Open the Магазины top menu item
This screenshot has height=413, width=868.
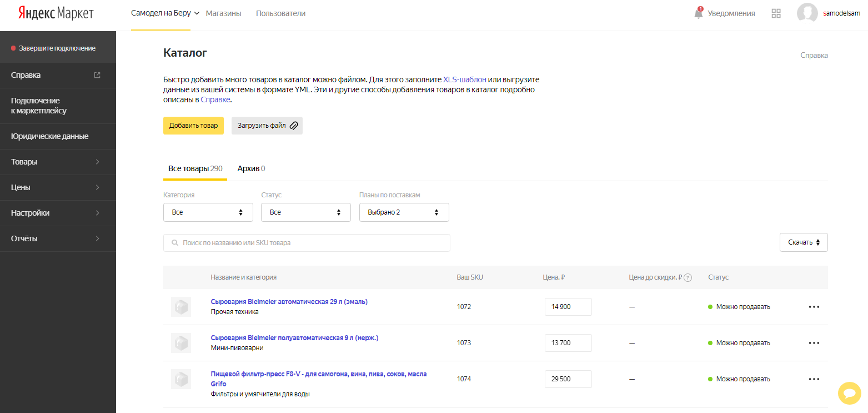[x=223, y=13]
